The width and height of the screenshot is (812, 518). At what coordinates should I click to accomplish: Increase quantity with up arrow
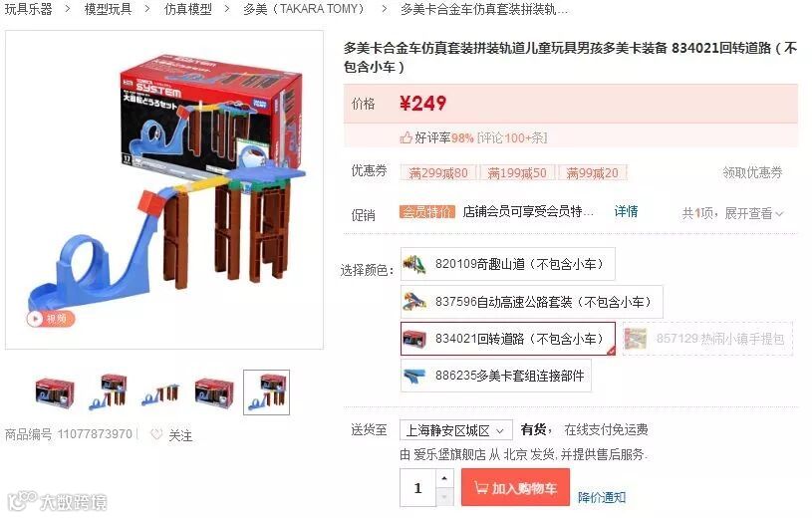point(444,478)
